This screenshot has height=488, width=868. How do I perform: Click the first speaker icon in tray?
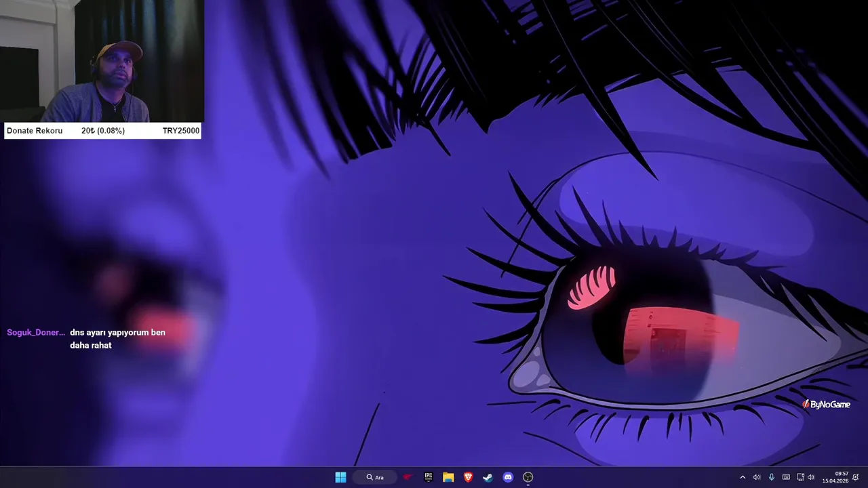click(x=757, y=477)
